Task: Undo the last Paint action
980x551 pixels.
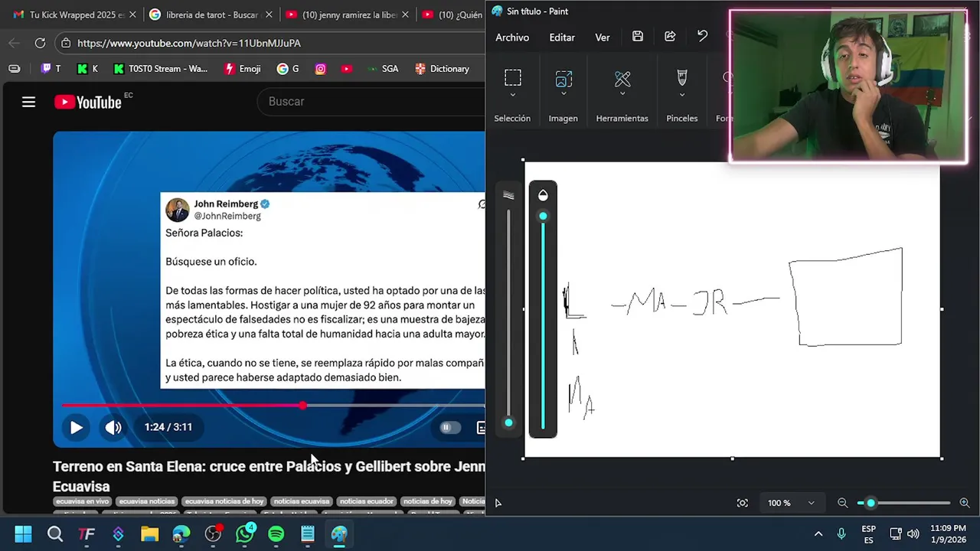Action: pyautogui.click(x=702, y=37)
